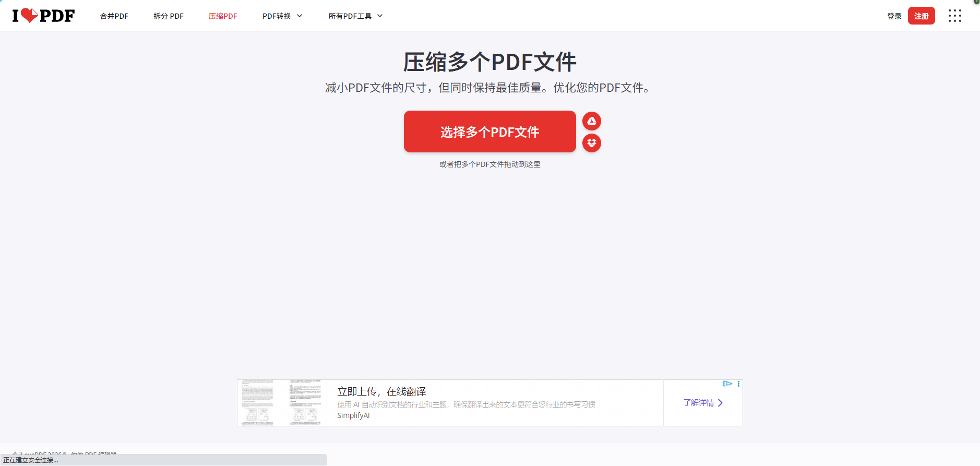Upload from Google Drive icon
The height and width of the screenshot is (466, 980).
(x=591, y=121)
